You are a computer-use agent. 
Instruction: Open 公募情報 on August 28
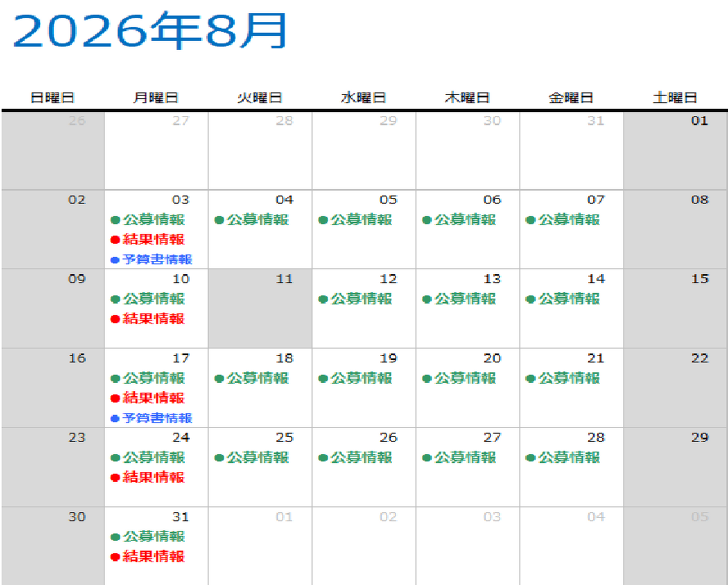pyautogui.click(x=569, y=458)
